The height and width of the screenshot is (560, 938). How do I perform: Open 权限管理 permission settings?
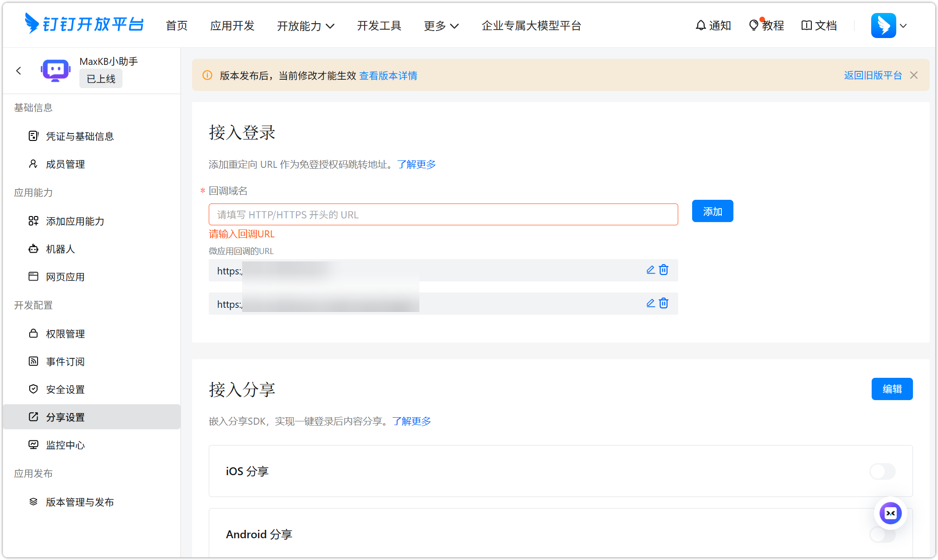click(65, 333)
